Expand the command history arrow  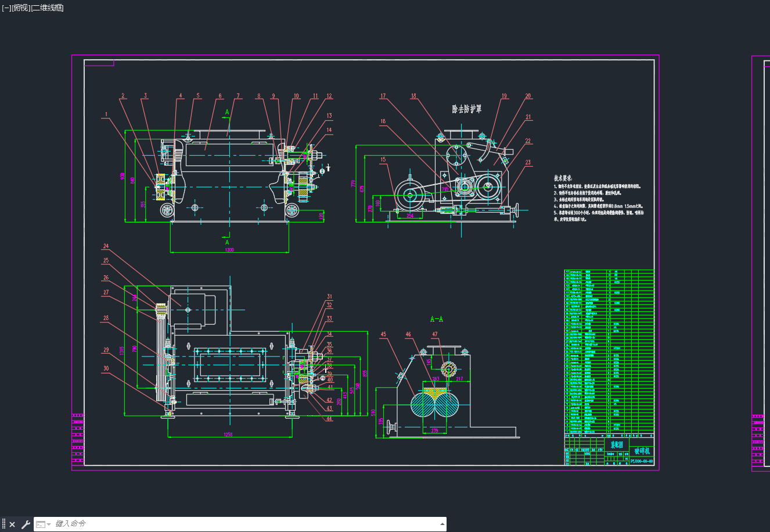coord(442,524)
